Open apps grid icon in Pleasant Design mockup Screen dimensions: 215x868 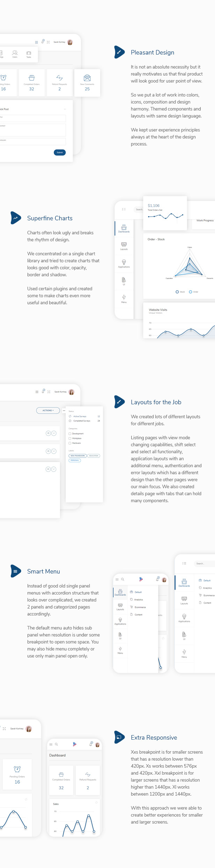36,42
